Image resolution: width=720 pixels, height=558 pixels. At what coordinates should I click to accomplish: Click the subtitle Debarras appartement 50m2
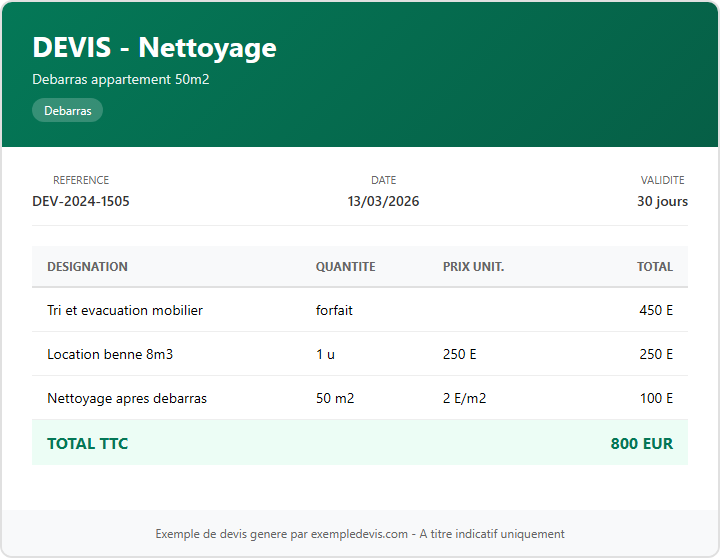click(x=120, y=79)
